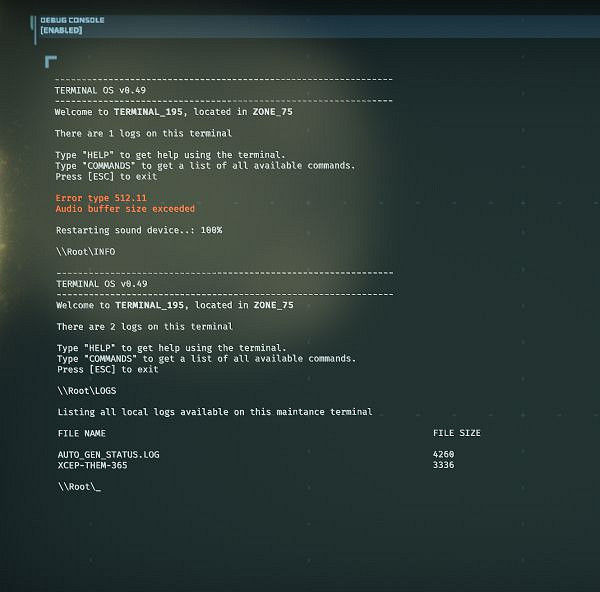
Task: Click 'Listing all local logs available' text
Action: tap(214, 411)
